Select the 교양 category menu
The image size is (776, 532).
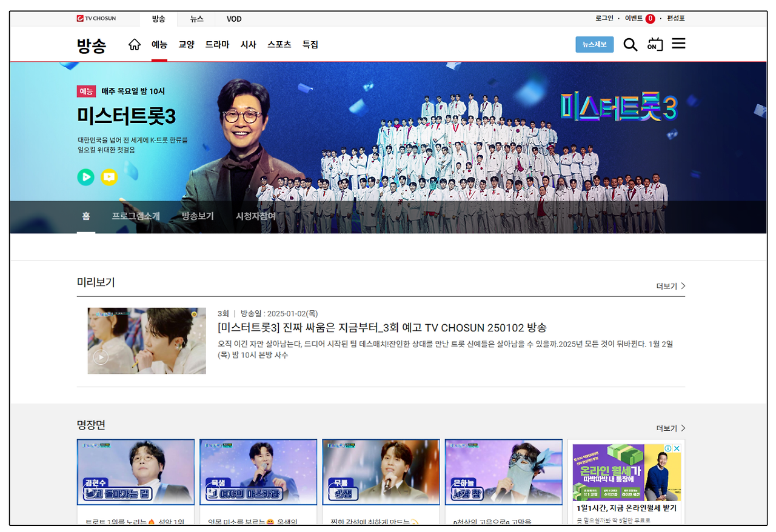point(186,44)
